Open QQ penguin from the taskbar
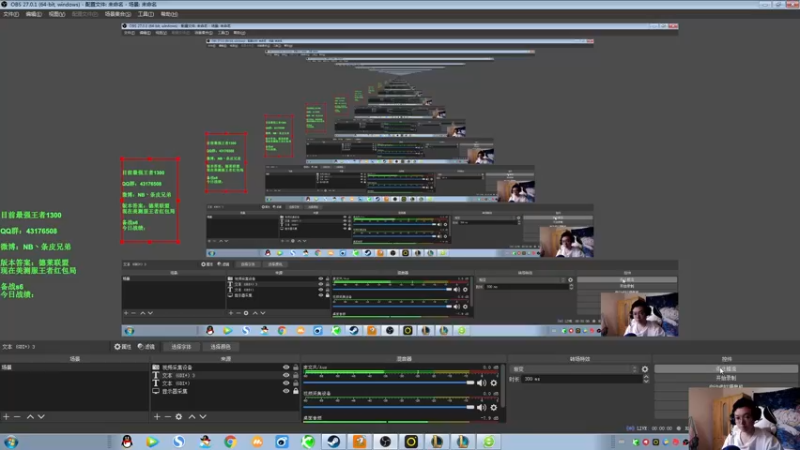Image resolution: width=800 pixels, height=450 pixels. (x=127, y=441)
